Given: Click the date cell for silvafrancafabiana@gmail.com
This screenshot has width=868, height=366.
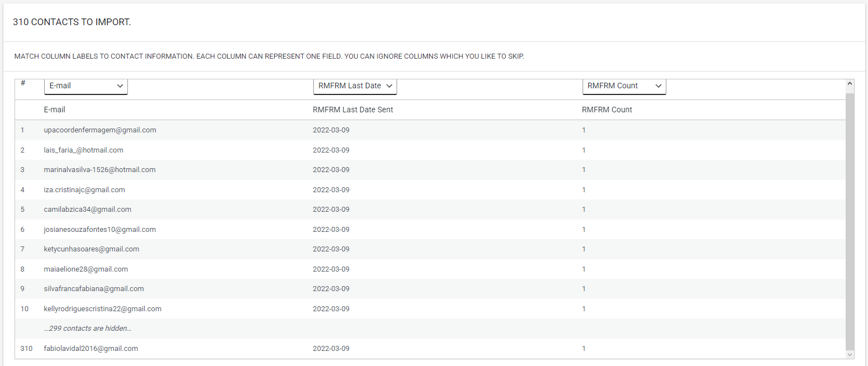Looking at the screenshot, I should click(x=331, y=289).
